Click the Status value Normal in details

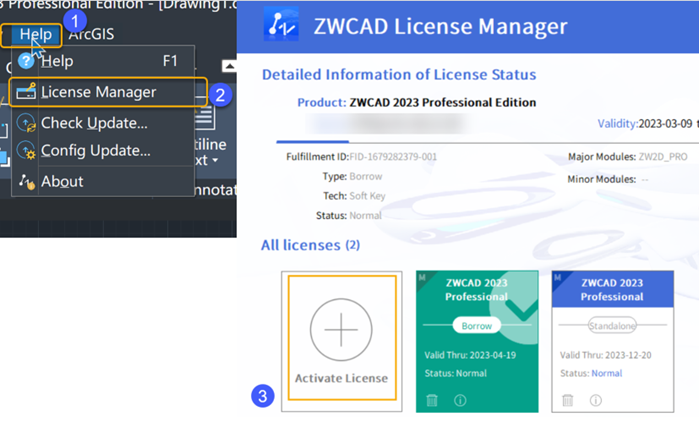366,216
